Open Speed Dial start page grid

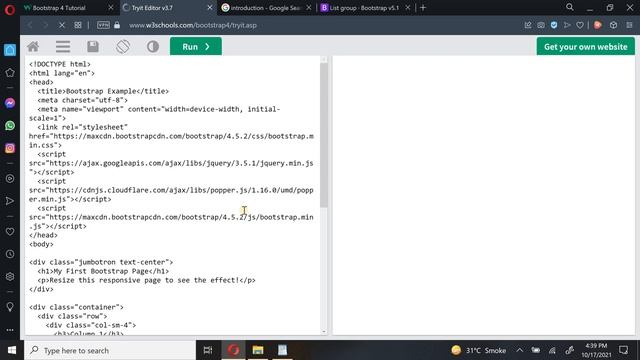(x=78, y=25)
